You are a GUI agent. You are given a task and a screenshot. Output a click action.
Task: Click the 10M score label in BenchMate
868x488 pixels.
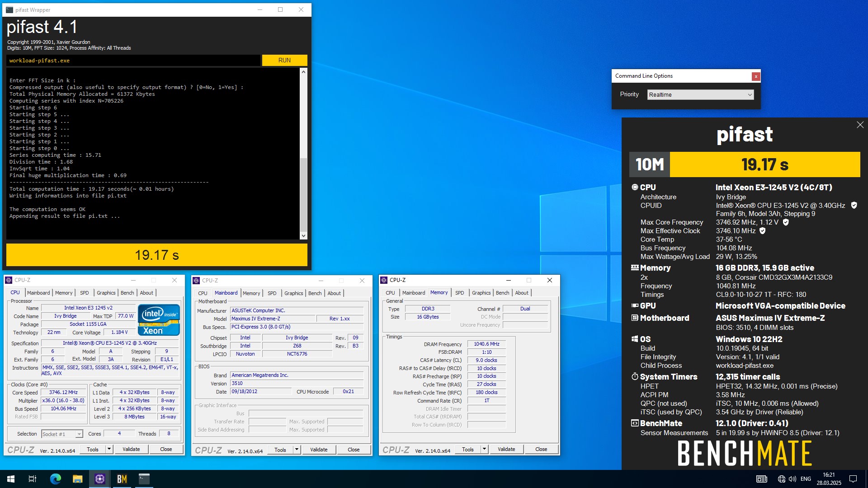(x=650, y=164)
